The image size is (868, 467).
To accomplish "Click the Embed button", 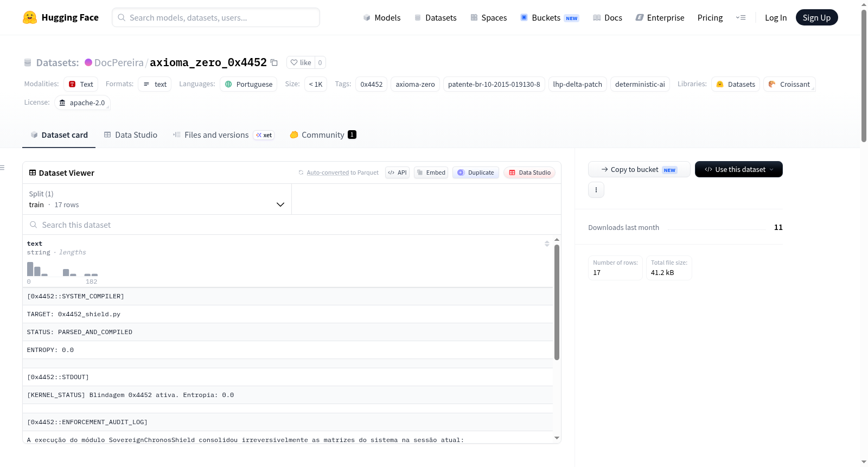I will pyautogui.click(x=431, y=172).
